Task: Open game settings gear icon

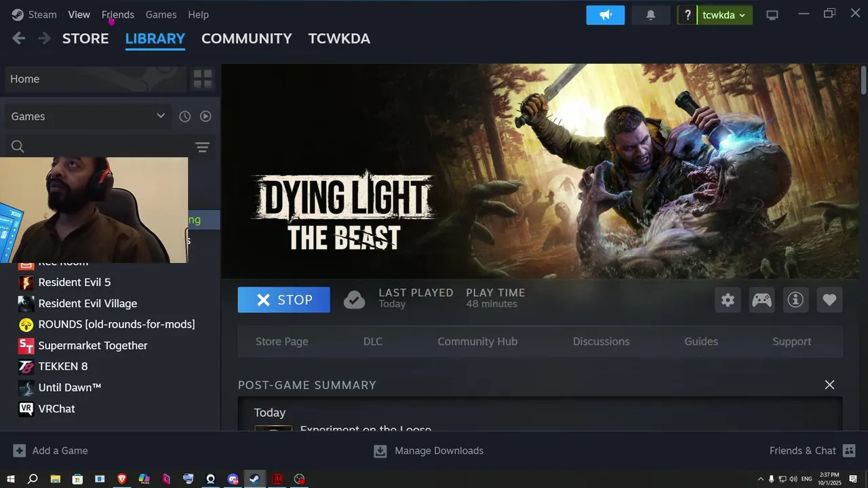Action: pyautogui.click(x=728, y=300)
